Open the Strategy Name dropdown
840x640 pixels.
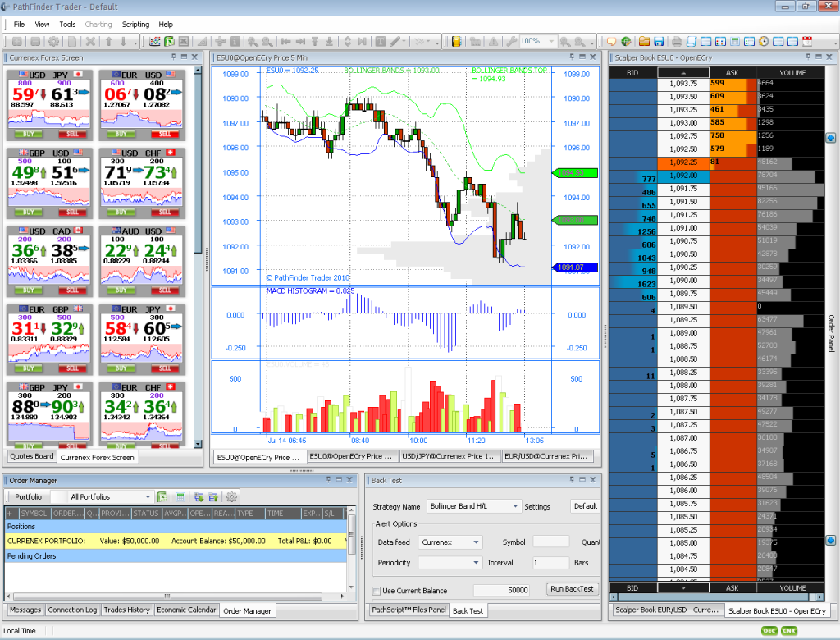tap(473, 506)
